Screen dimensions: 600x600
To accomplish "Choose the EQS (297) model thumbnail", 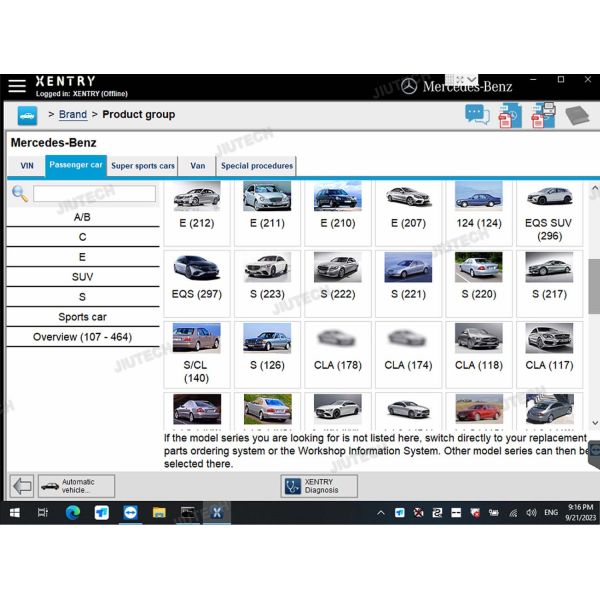I will 196,276.
